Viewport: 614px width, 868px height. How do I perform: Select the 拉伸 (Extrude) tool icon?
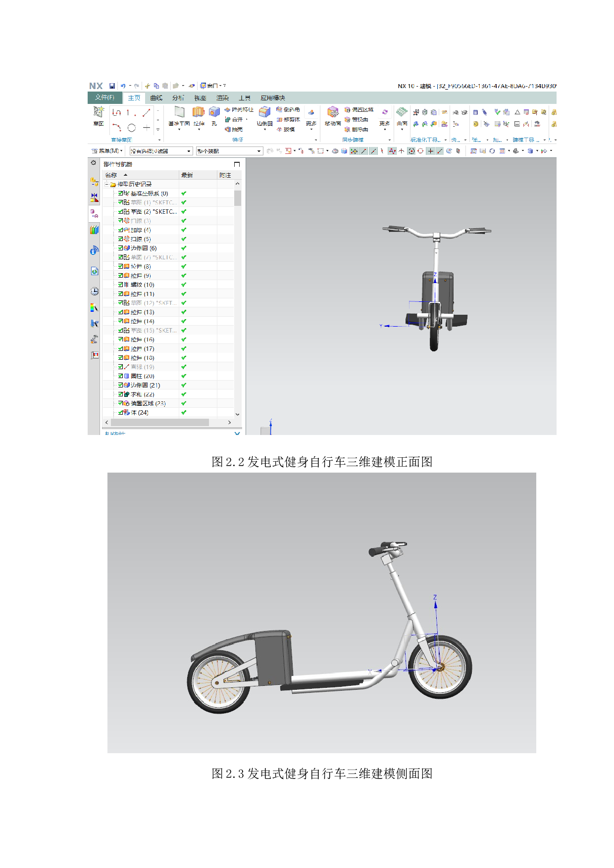tap(199, 113)
